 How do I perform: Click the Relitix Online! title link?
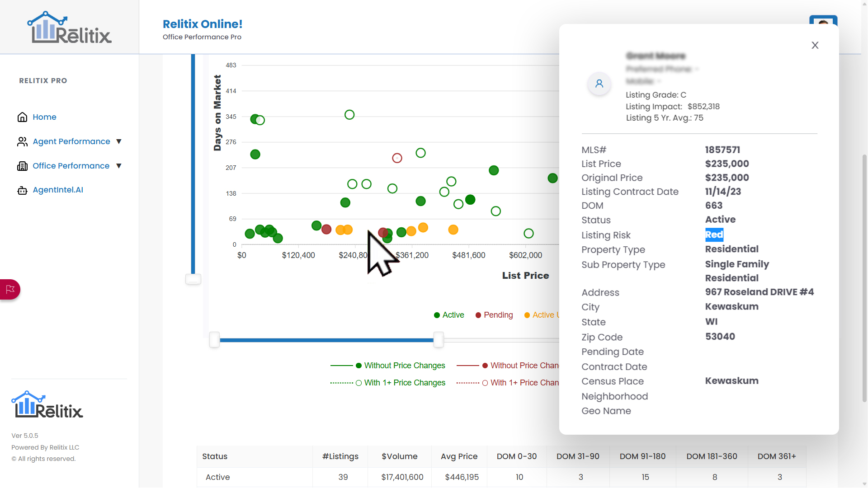[x=202, y=24]
